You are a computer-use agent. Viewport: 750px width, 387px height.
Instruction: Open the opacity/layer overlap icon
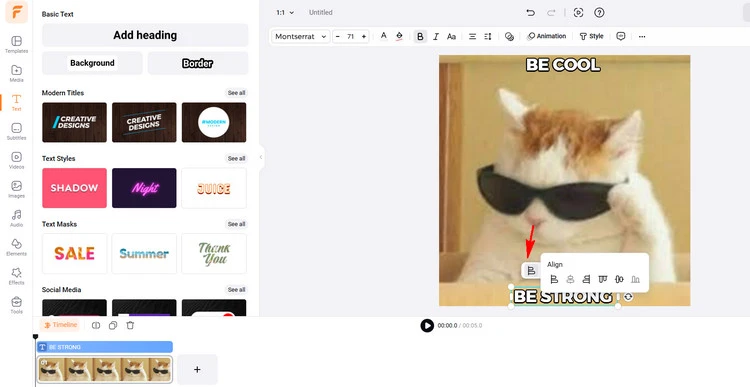point(509,36)
